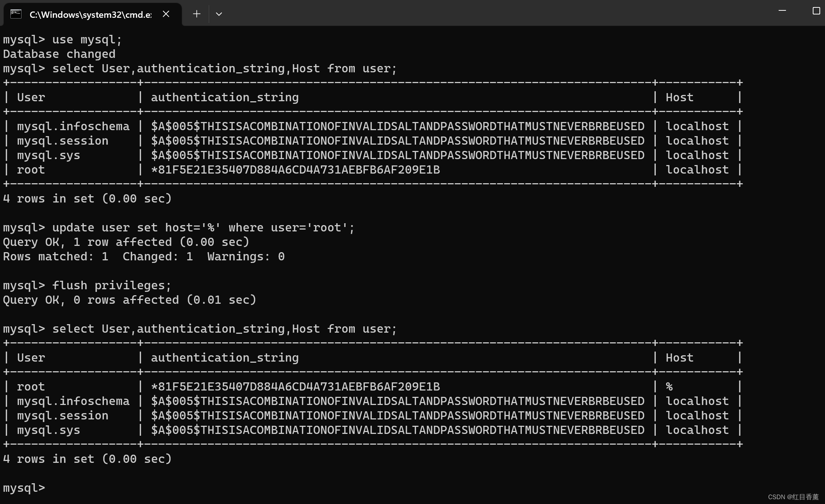Maximize the terminal window
This screenshot has height=504, width=825.
click(815, 11)
